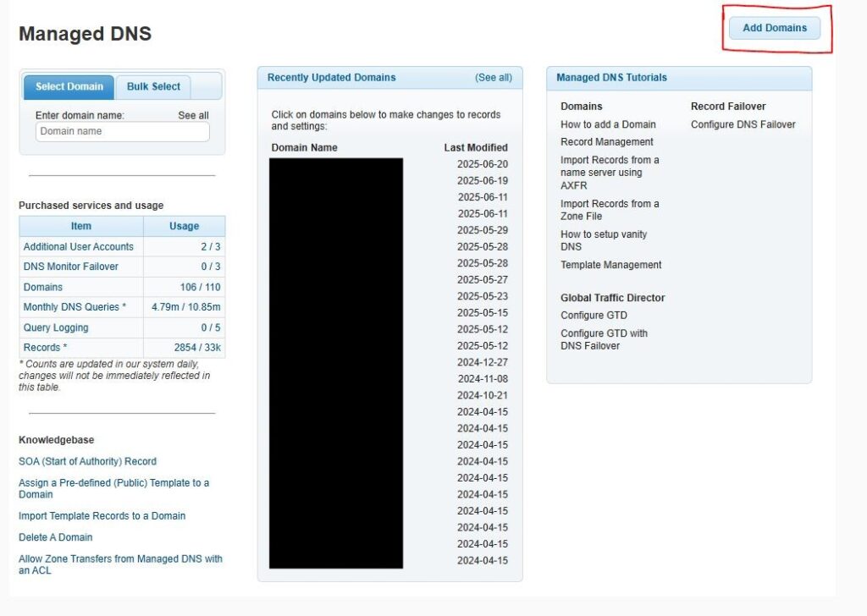Open Configure GTD tutorial
Screen dimensions: 867x616
point(594,315)
